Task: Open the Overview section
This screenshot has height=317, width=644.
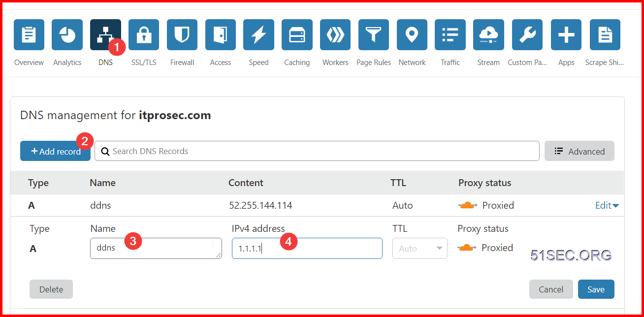Action: pyautogui.click(x=29, y=34)
